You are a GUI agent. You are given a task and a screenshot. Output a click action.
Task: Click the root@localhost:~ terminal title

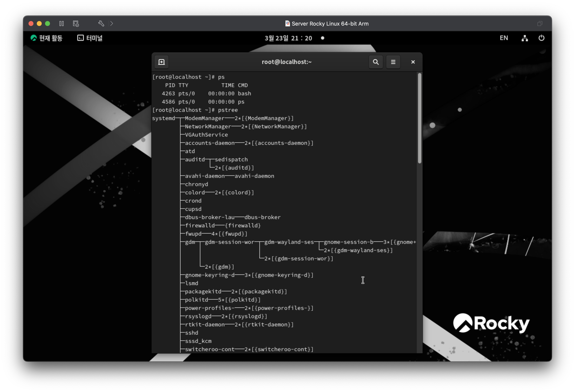click(x=286, y=62)
